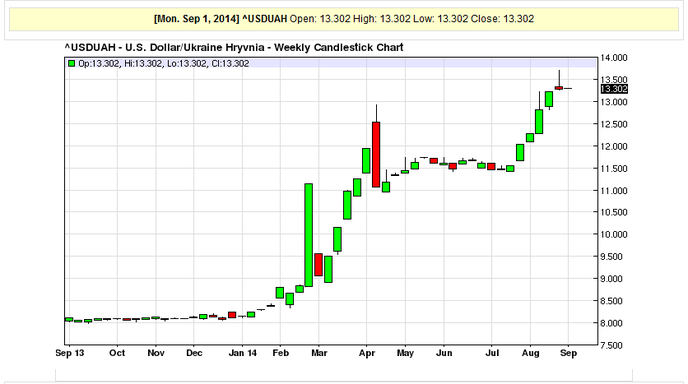Click the Dec x-axis label
This screenshot has height=384, width=688.
click(194, 353)
